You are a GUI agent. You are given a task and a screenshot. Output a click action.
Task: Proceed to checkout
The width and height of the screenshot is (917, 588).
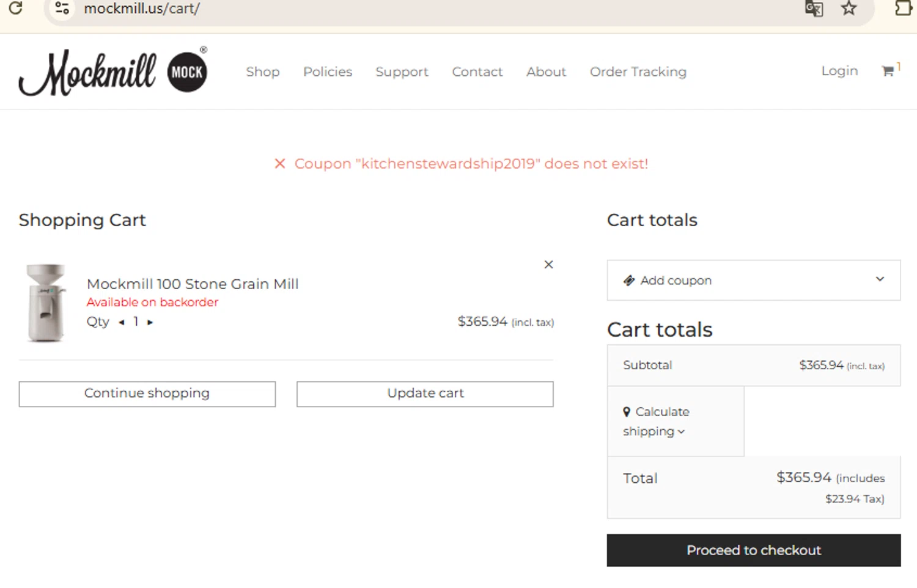click(754, 550)
